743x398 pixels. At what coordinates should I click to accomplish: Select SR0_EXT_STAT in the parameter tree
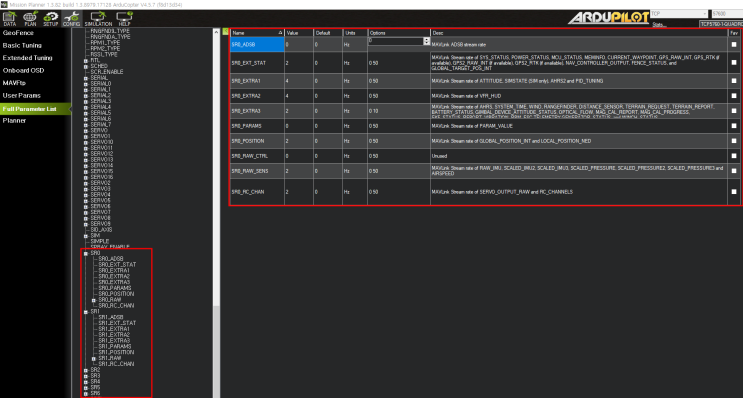coord(117,264)
